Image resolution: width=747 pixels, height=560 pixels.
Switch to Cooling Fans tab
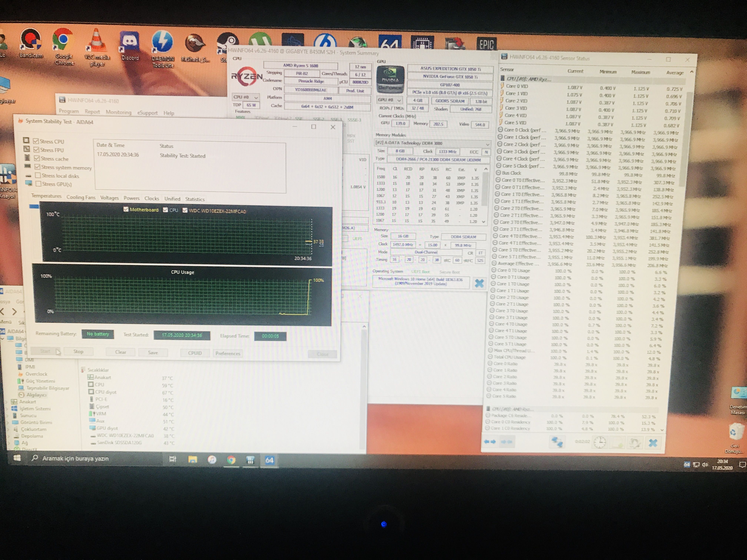point(81,197)
